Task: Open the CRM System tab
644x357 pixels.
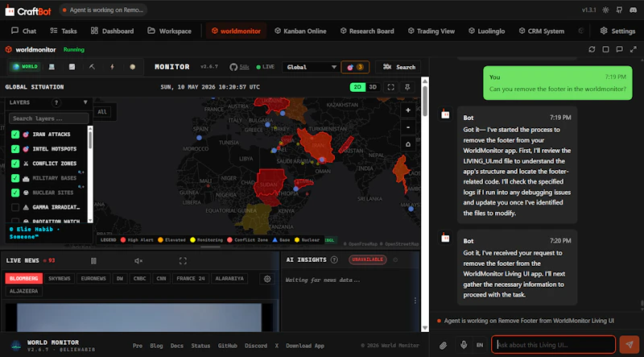Action: point(541,31)
